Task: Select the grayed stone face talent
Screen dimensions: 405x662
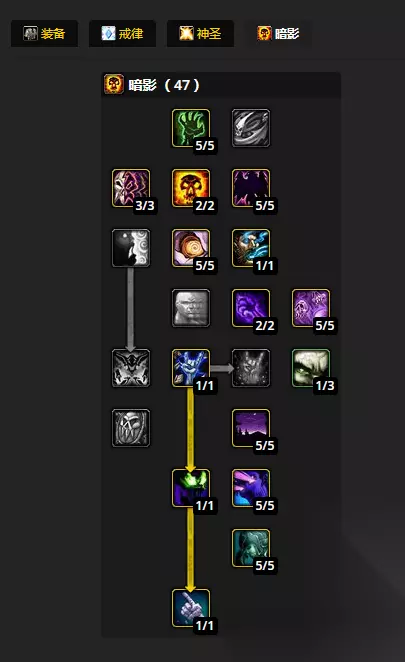Action: click(191, 308)
